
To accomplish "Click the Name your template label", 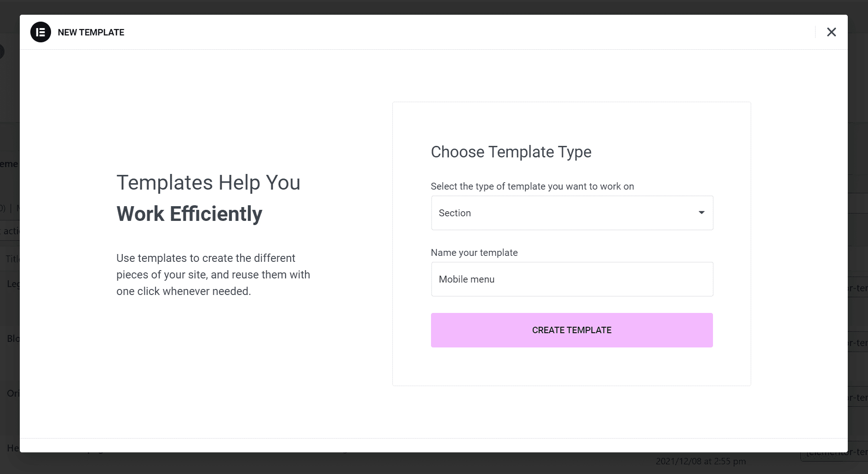I will pyautogui.click(x=474, y=252).
